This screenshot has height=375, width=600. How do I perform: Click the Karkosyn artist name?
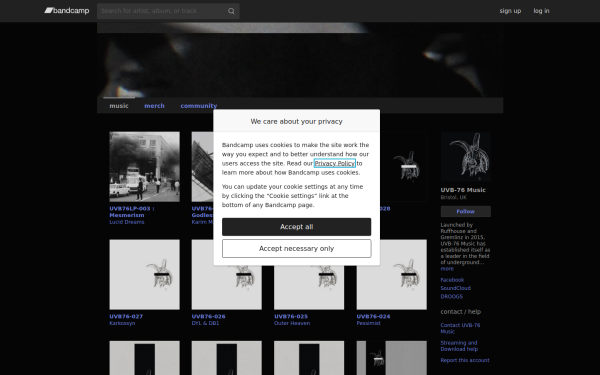click(122, 323)
